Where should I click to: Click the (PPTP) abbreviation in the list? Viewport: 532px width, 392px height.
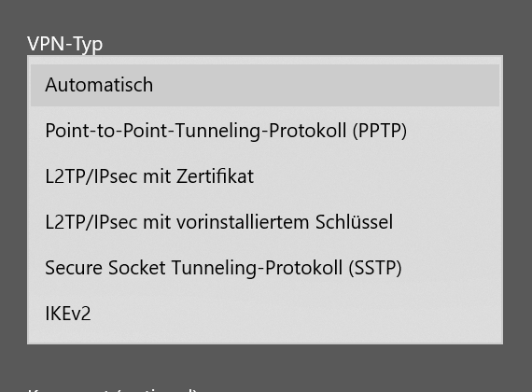click(x=379, y=131)
